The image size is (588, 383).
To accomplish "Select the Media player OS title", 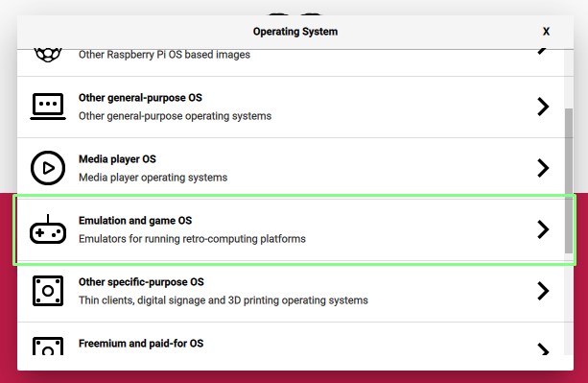I will pyautogui.click(x=117, y=159).
